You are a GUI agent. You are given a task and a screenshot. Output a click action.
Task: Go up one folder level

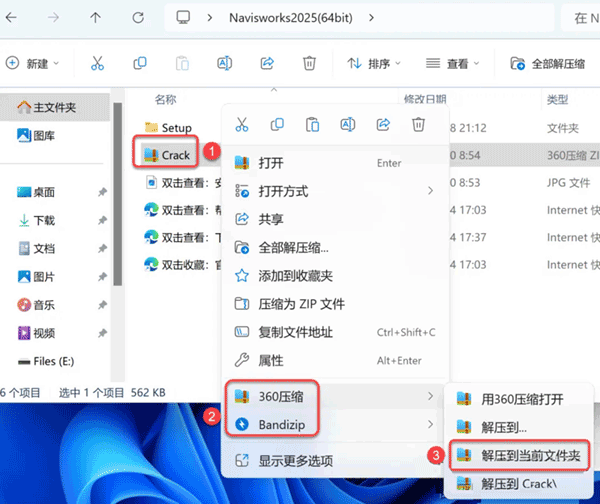tap(95, 17)
